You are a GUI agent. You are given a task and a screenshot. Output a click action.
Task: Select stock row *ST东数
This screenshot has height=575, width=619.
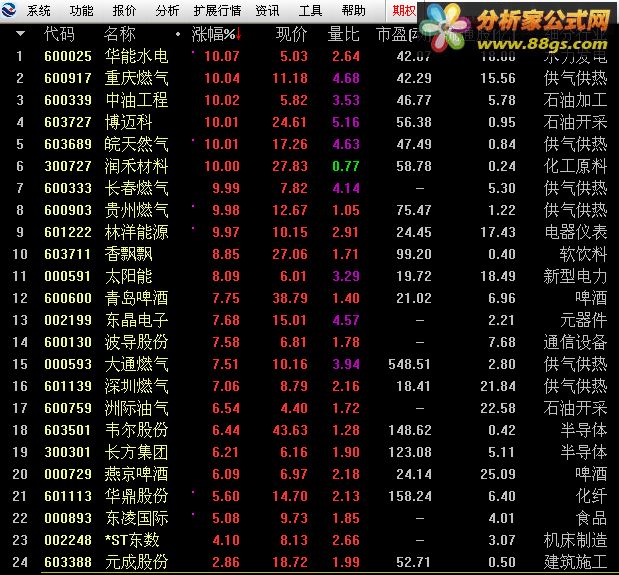point(310,540)
